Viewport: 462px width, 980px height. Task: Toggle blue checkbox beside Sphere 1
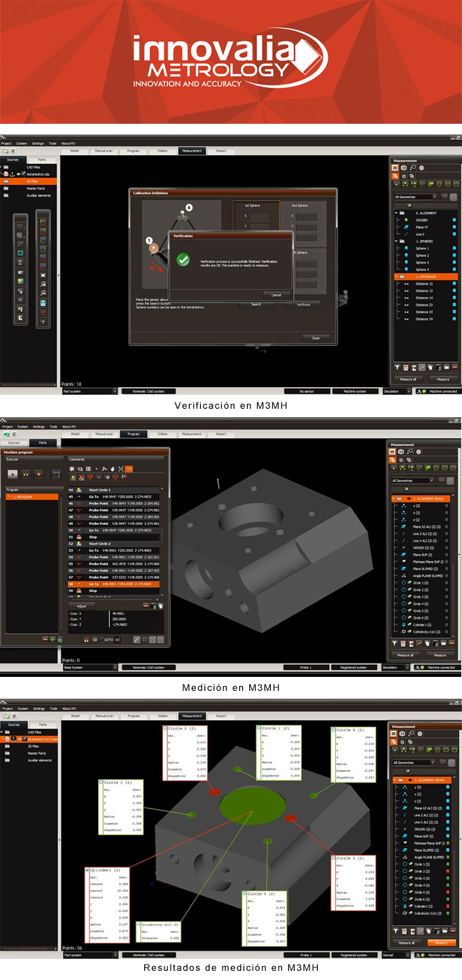454,248
